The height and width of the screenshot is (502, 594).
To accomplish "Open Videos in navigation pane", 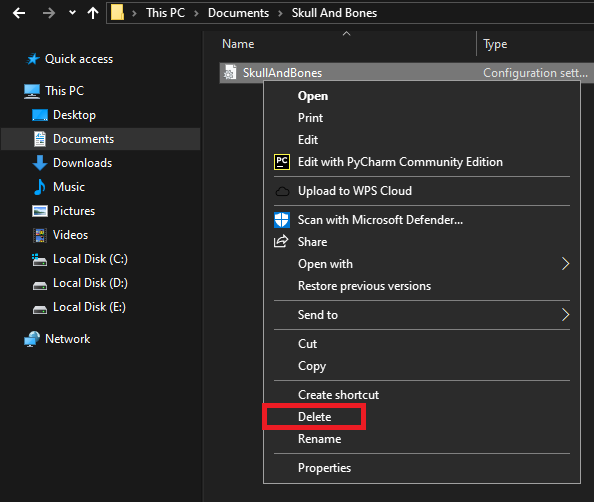I will click(x=70, y=235).
